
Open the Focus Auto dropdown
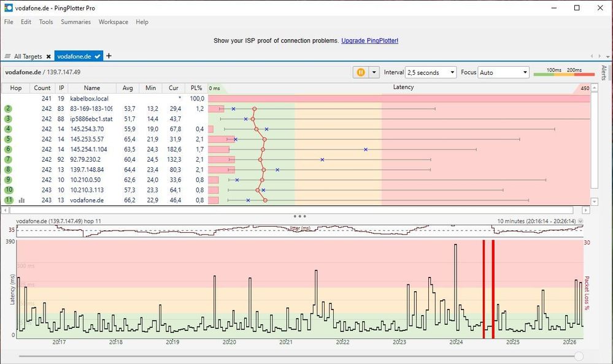pyautogui.click(x=503, y=72)
